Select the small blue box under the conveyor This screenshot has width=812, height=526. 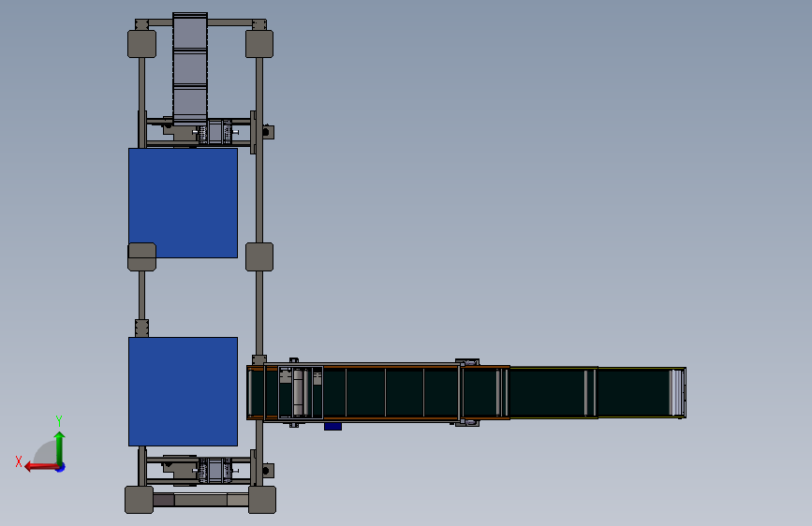[333, 427]
